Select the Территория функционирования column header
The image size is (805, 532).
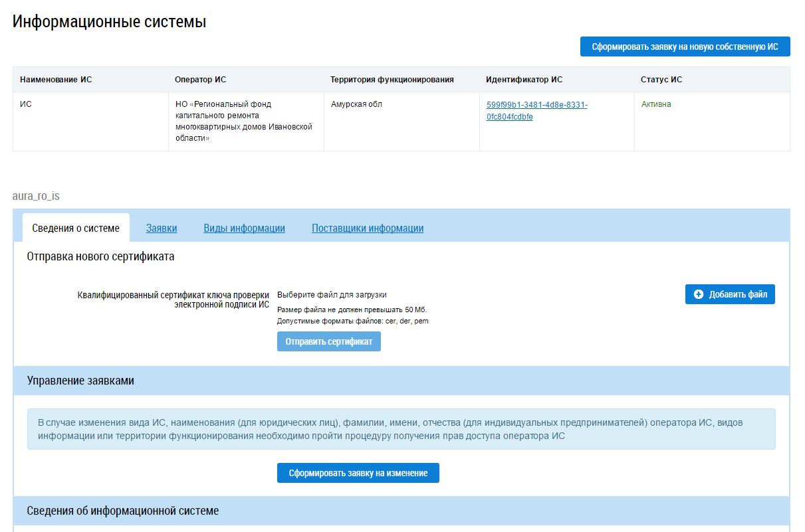(392, 80)
